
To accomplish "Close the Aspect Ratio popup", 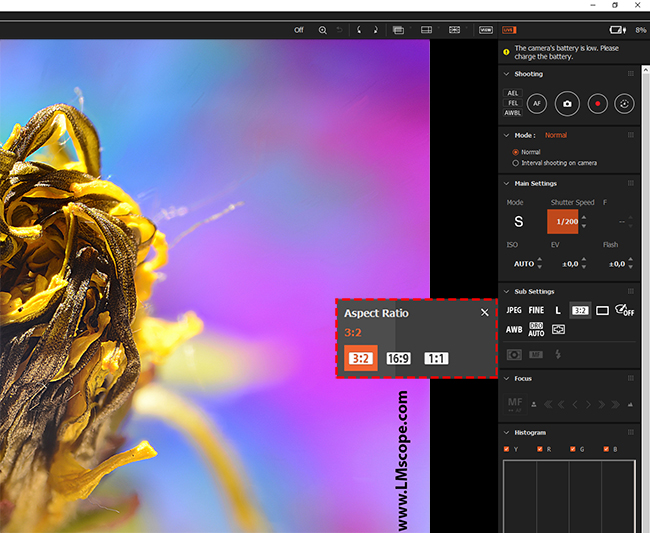I will pos(485,312).
